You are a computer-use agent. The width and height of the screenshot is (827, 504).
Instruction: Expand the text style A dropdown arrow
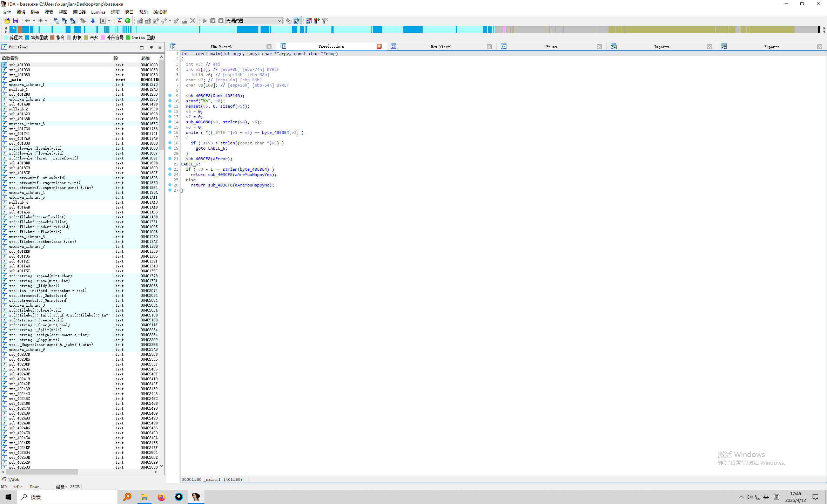[109, 21]
